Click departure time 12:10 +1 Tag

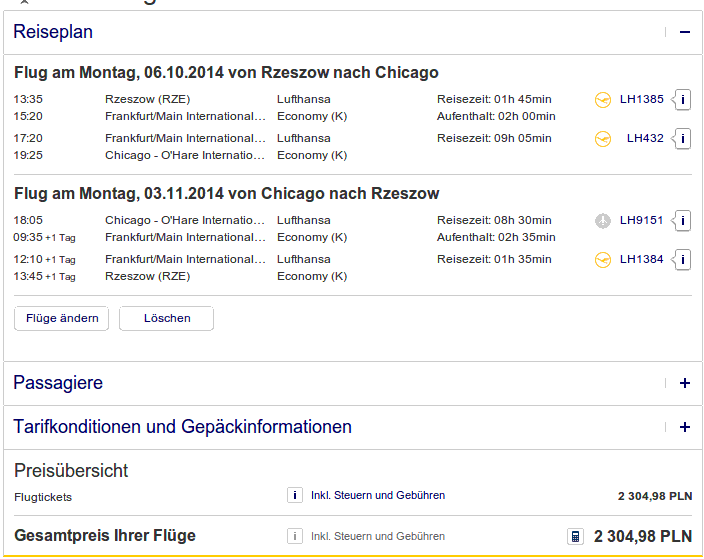[x=44, y=260]
